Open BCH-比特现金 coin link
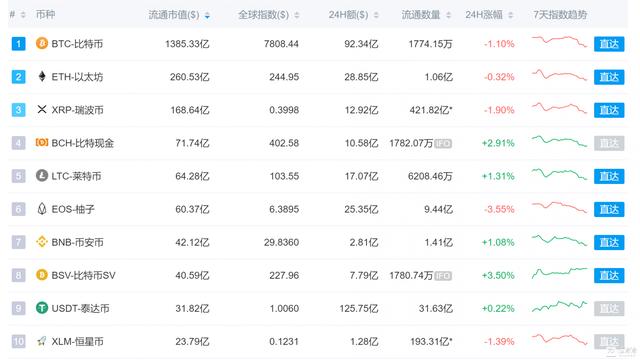The height and width of the screenshot is (360, 640). 82,143
